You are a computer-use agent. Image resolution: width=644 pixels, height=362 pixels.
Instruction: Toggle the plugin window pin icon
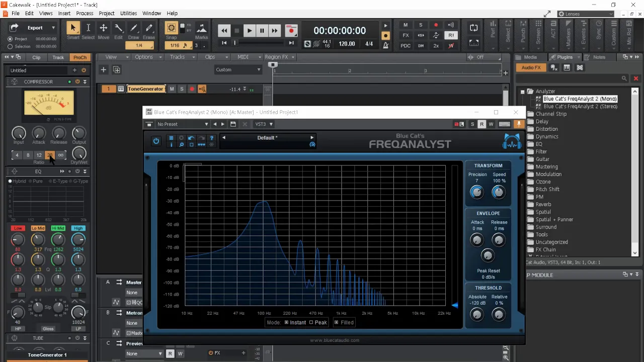519,124
